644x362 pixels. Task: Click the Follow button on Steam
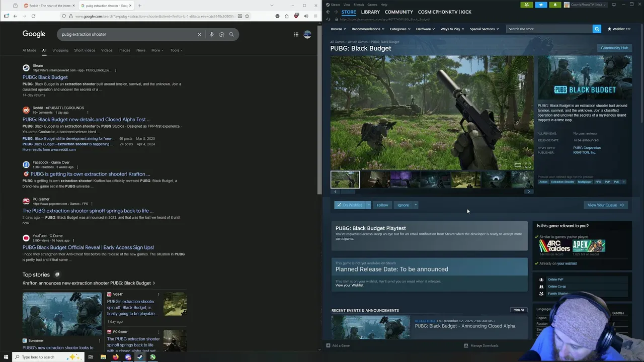point(382,205)
